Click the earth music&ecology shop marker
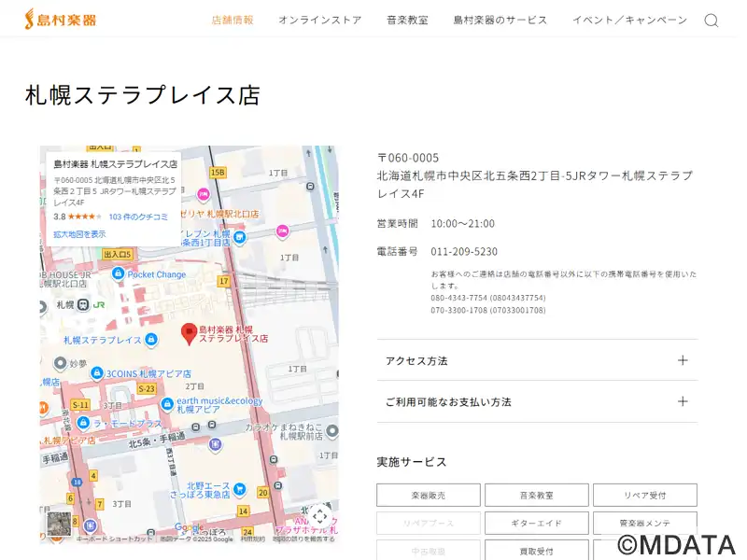747x560 pixels. [167, 404]
